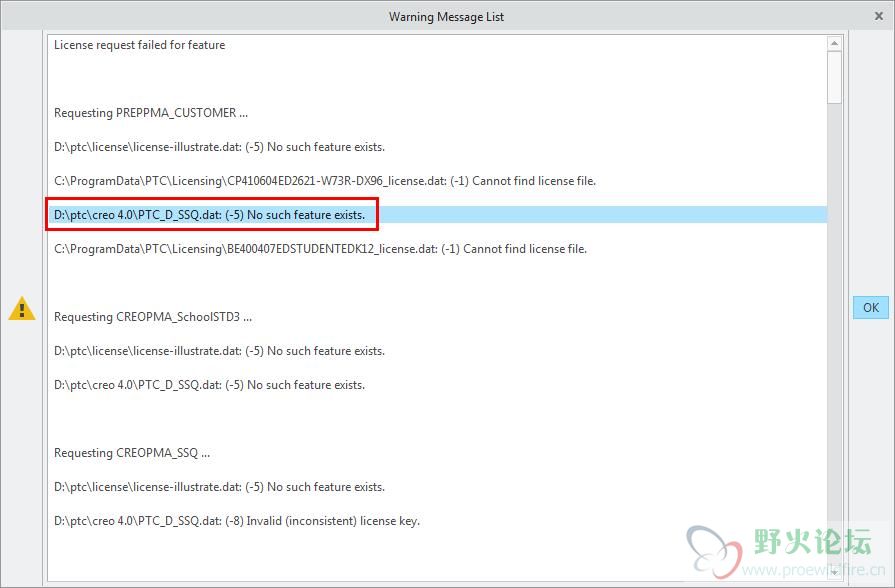
Task: Select the 'Requesting CREOPMA_SSQ ...' line
Action: tap(132, 453)
